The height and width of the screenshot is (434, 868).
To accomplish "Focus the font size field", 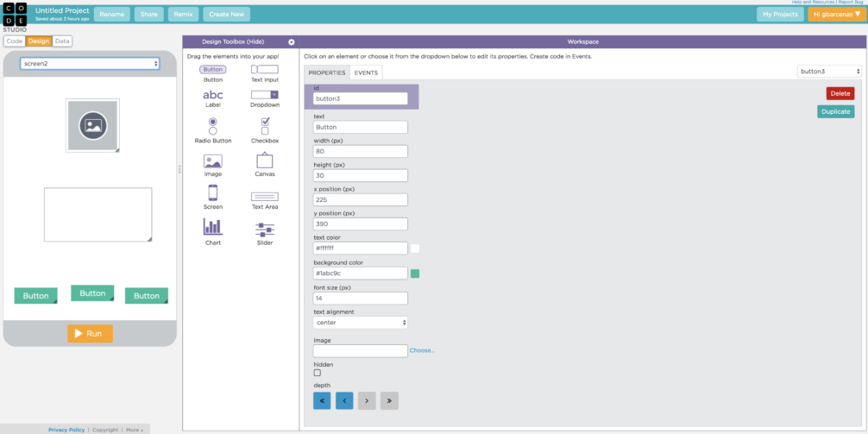I will coord(361,299).
